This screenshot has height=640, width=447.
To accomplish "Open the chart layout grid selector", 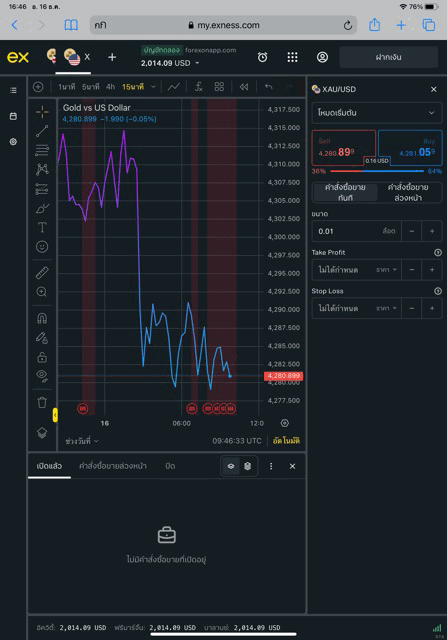I will pyautogui.click(x=219, y=87).
